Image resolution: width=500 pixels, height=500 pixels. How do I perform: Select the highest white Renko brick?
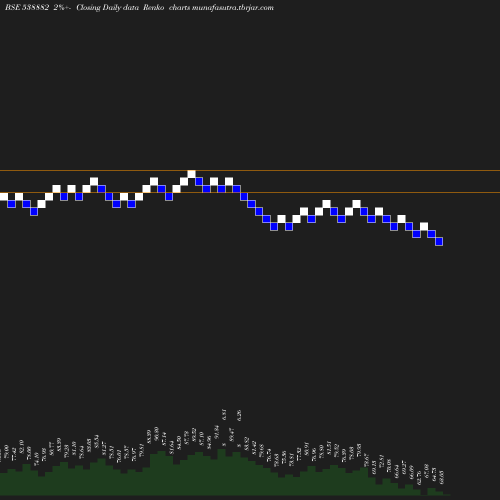(191, 174)
